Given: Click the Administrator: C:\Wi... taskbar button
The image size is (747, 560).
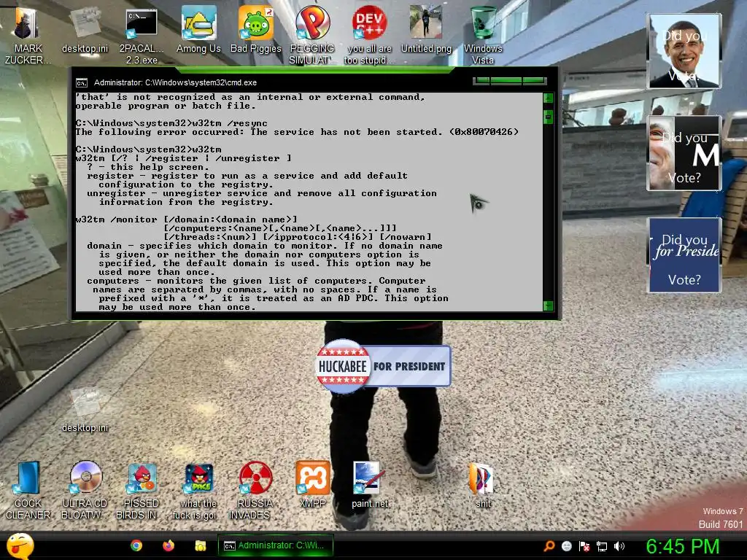Looking at the screenshot, I should tap(275, 545).
